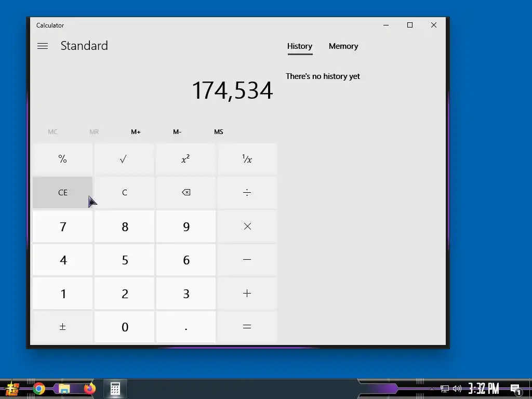This screenshot has width=532, height=399.
Task: Minimize the Calculator window
Action: pyautogui.click(x=386, y=25)
